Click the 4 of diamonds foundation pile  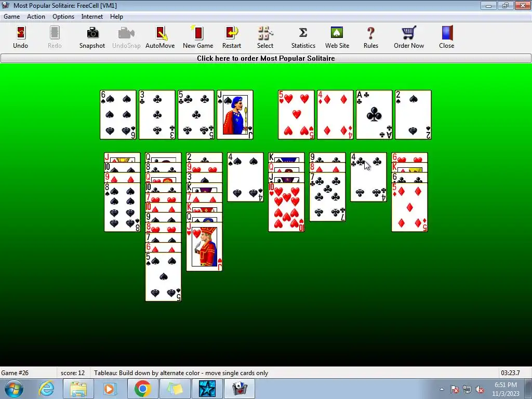coord(335,115)
